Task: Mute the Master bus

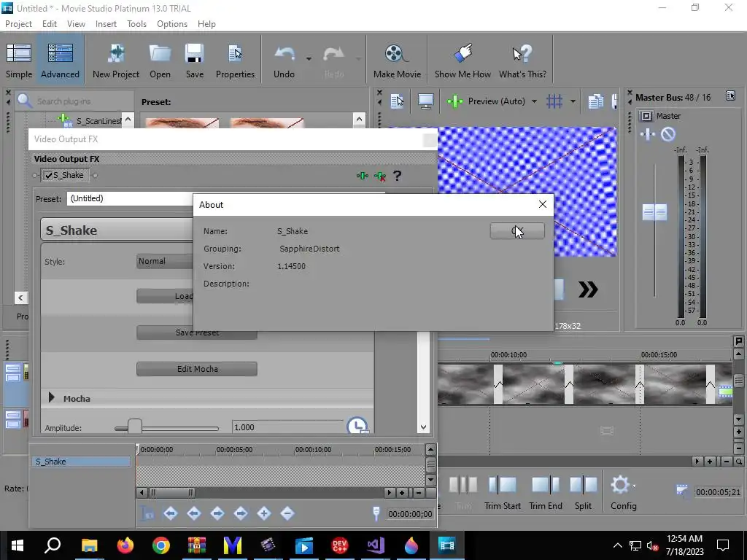Action: coord(668,134)
